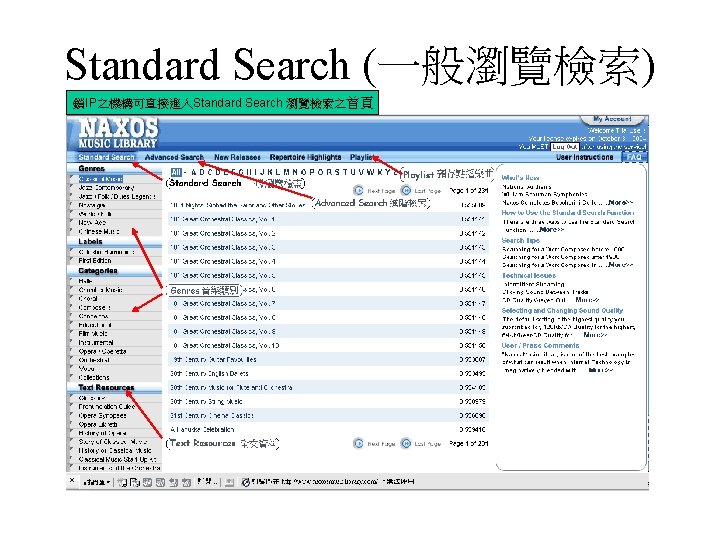The height and width of the screenshot is (540, 720).
Task: Filter titles by letter W
Action: (x=370, y=172)
